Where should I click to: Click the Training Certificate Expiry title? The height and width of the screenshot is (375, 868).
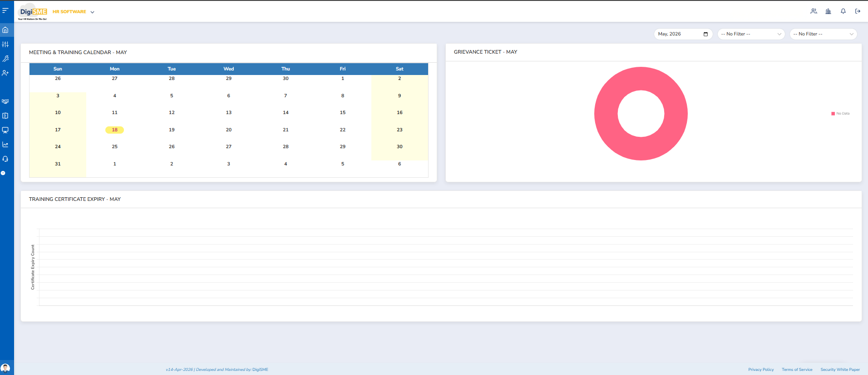click(75, 200)
